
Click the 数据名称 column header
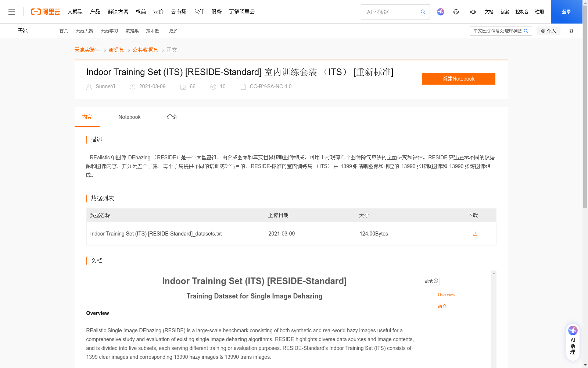coord(100,215)
